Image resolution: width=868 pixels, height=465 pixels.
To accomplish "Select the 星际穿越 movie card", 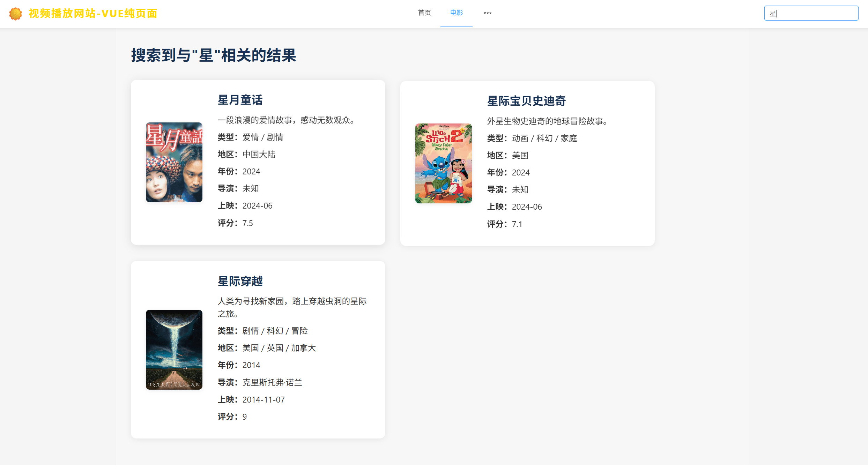I will [x=257, y=349].
